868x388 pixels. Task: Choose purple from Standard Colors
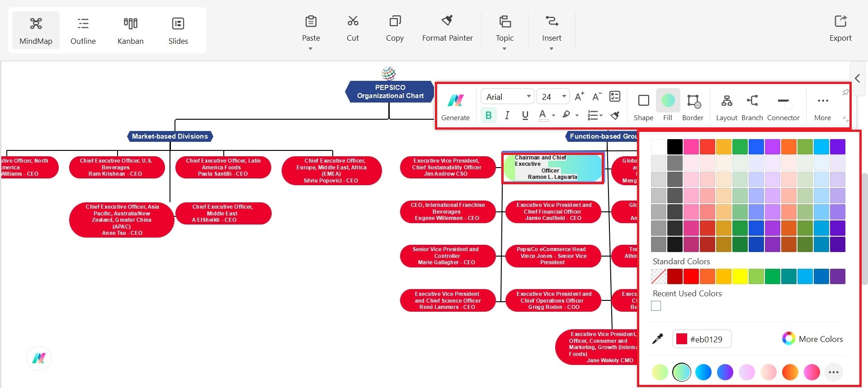838,276
